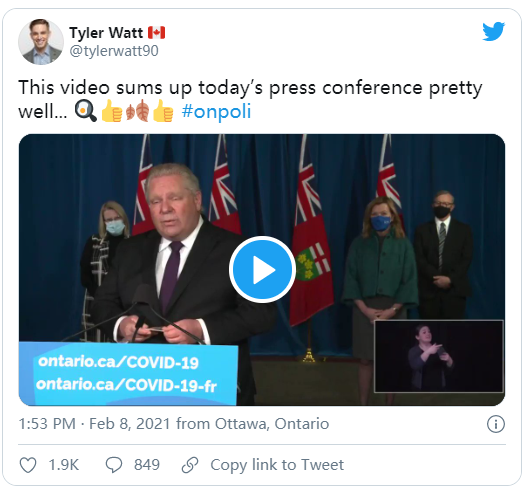The height and width of the screenshot is (493, 525).
Task: Click the Tyler Watt display name
Action: [106, 33]
